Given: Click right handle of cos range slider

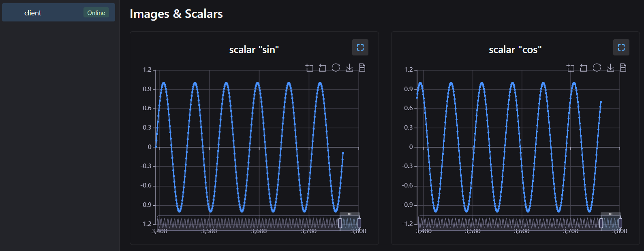Looking at the screenshot, I should coord(620,223).
